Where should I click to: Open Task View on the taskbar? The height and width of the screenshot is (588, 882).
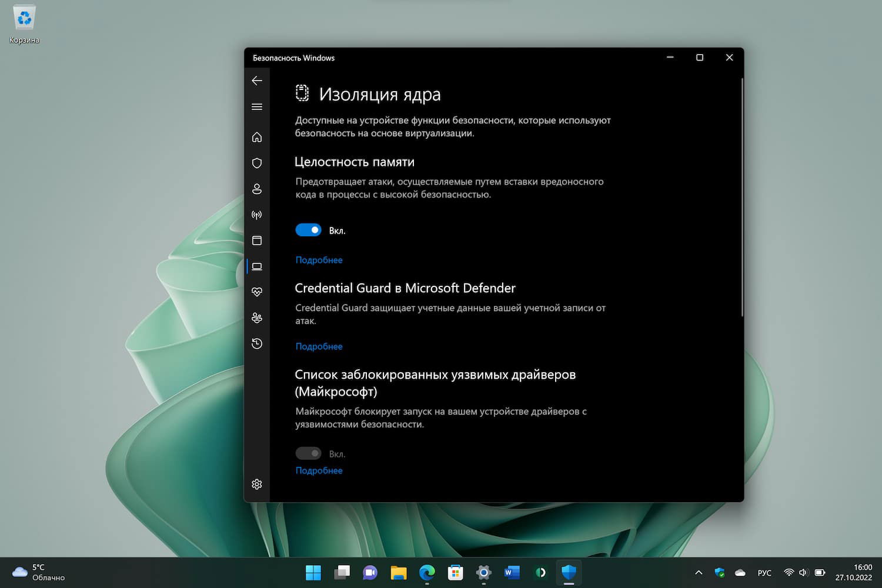[x=342, y=572]
